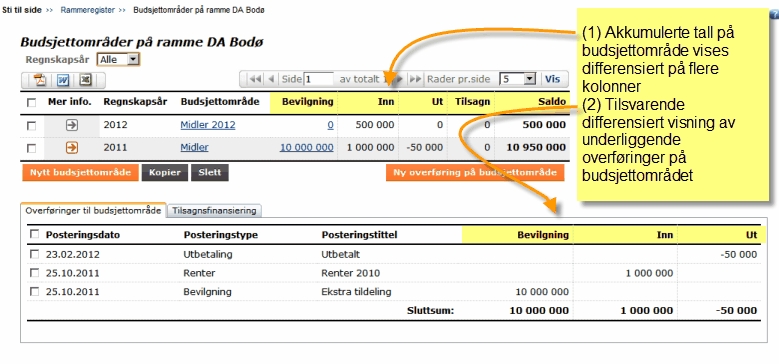Screen dimensions: 779x364
Task: Click the Vis button
Action: tap(552, 79)
